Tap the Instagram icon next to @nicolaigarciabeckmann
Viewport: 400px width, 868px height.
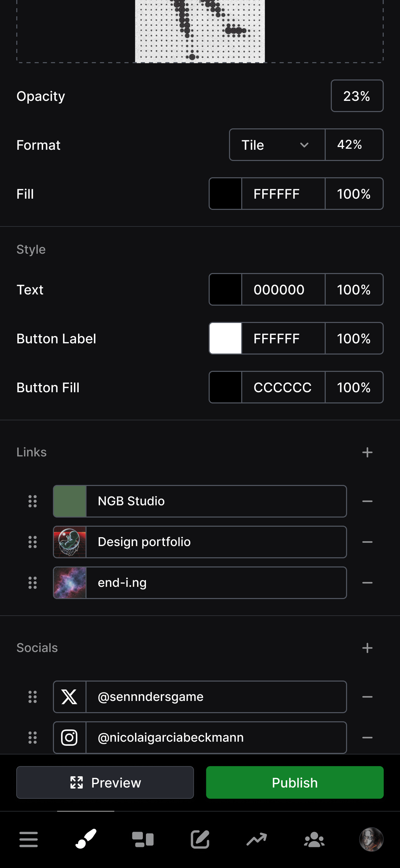point(70,738)
